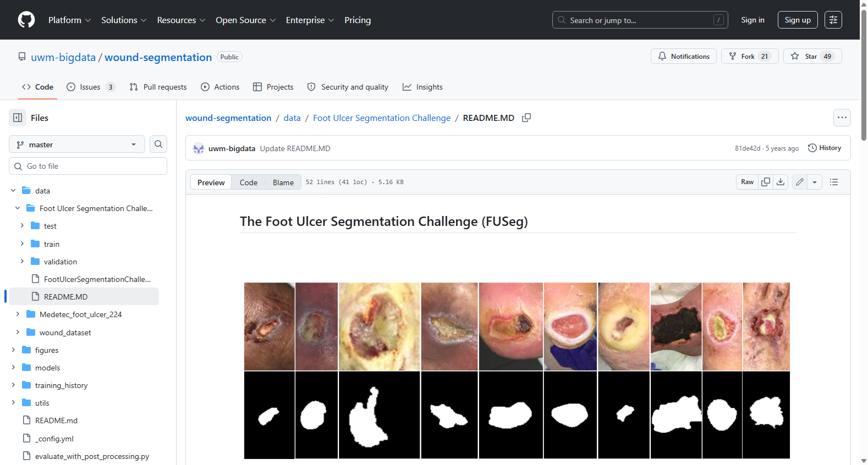Image resolution: width=868 pixels, height=465 pixels.
Task: Open evaluate_with_post_processing.py file
Action: pyautogui.click(x=92, y=456)
